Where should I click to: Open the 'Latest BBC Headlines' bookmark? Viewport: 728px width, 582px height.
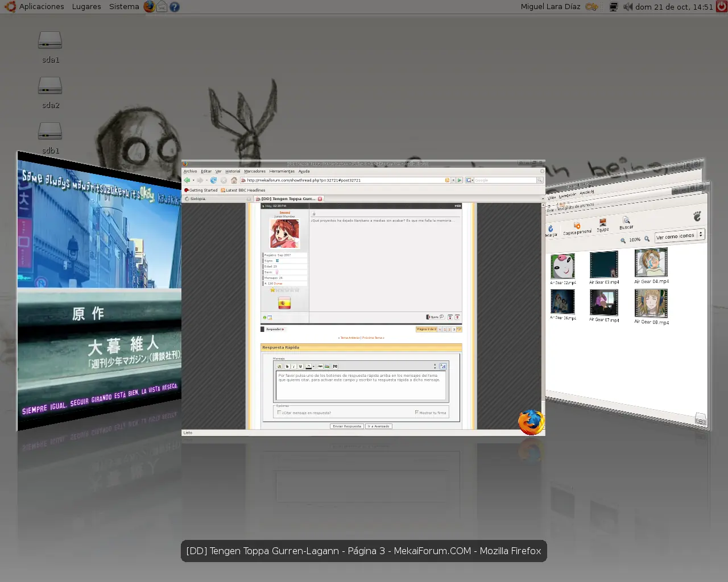pos(243,190)
